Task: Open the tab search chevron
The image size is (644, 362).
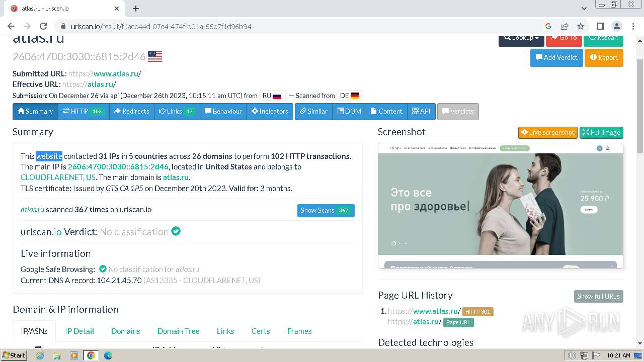Action: click(x=584, y=9)
